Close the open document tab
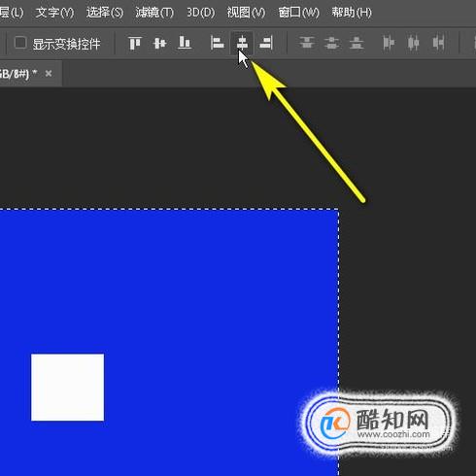Viewport: 476px width, 476px height. (49, 74)
